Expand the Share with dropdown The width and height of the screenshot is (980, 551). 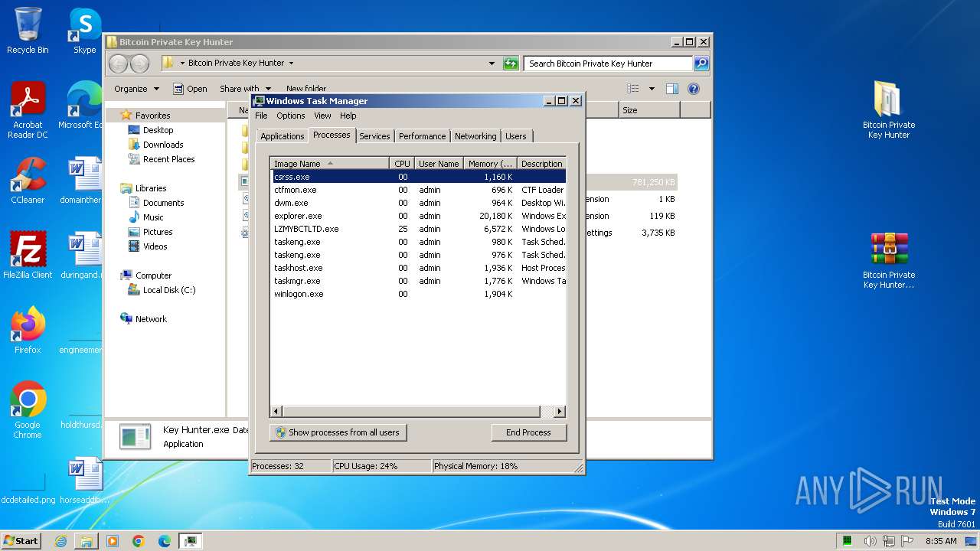tap(245, 89)
